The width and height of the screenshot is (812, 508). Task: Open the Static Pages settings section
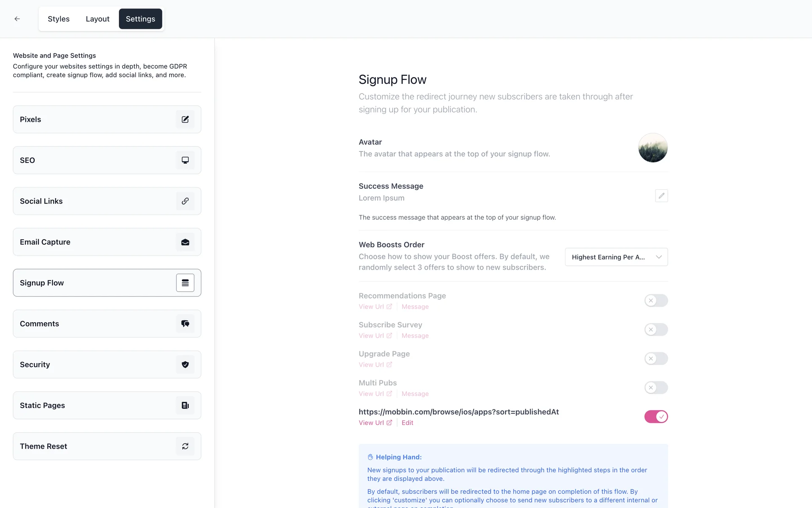[107, 406]
